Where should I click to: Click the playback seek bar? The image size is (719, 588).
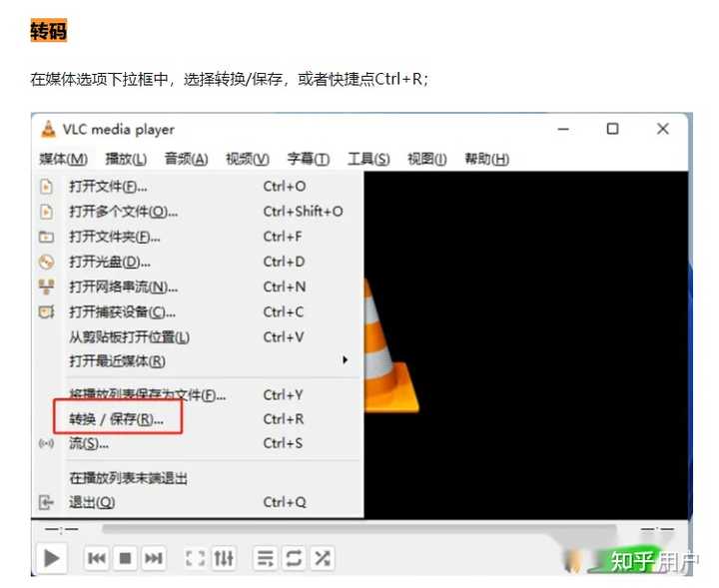(359, 530)
